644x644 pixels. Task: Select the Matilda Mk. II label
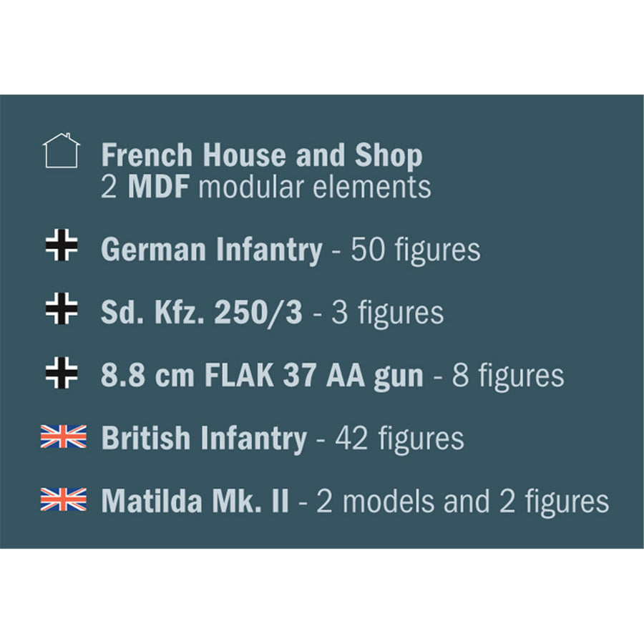(195, 501)
